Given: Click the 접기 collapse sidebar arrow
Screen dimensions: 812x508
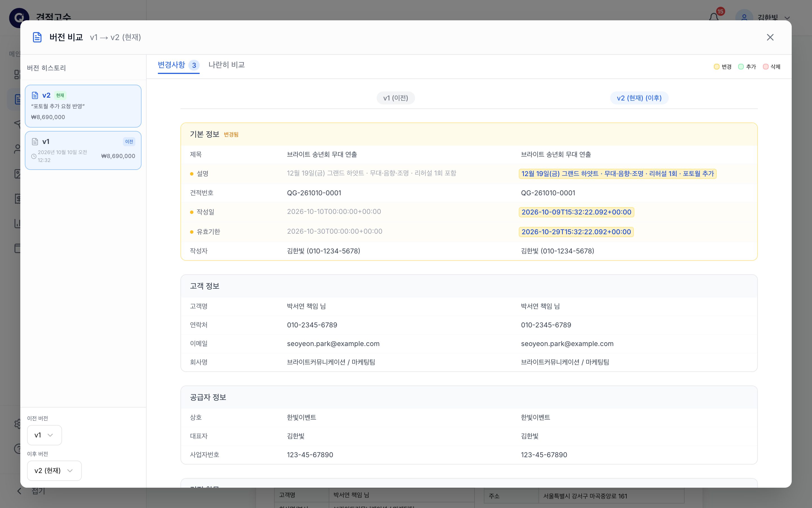Looking at the screenshot, I should [x=19, y=491].
